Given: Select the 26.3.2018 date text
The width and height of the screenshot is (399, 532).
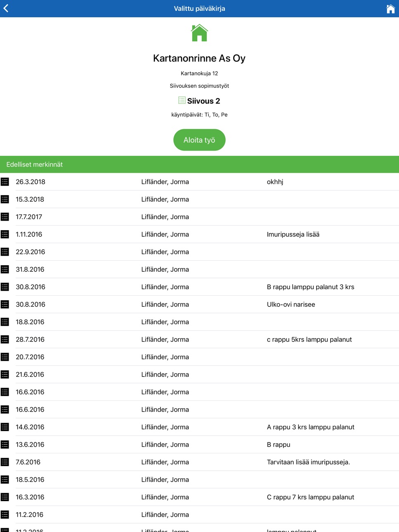Looking at the screenshot, I should [31, 182].
